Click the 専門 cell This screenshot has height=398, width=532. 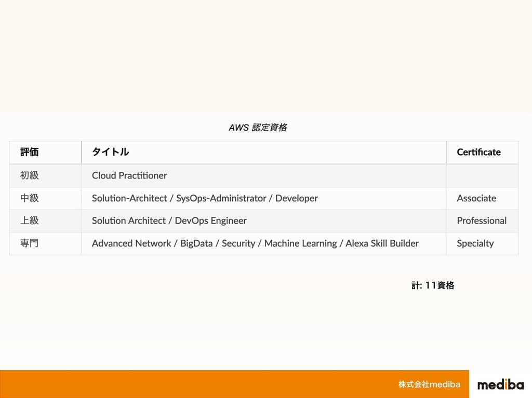(x=46, y=243)
